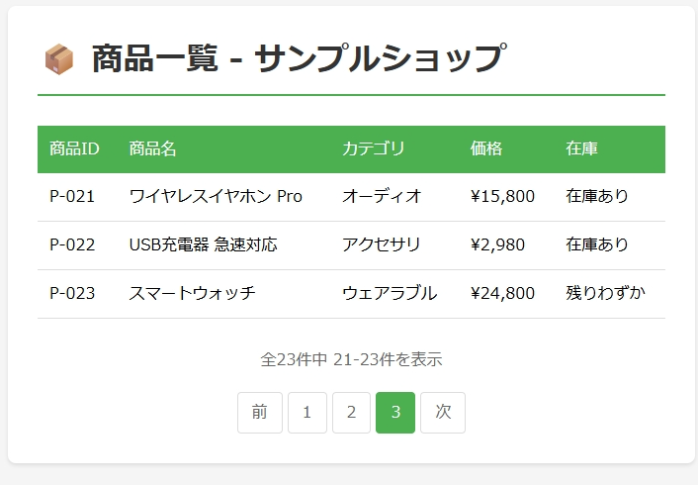Go to the previous page (前)
This screenshot has width=698, height=485.
pyautogui.click(x=260, y=412)
